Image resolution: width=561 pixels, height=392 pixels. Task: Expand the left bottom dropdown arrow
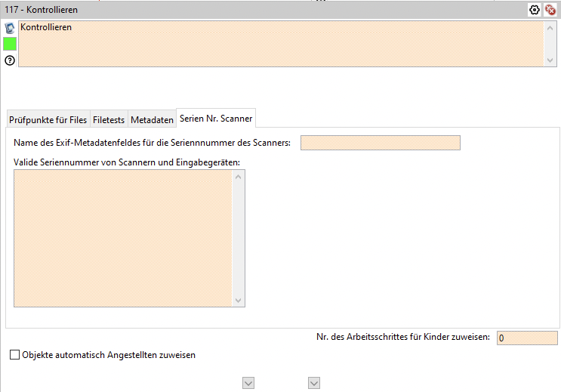(x=248, y=384)
